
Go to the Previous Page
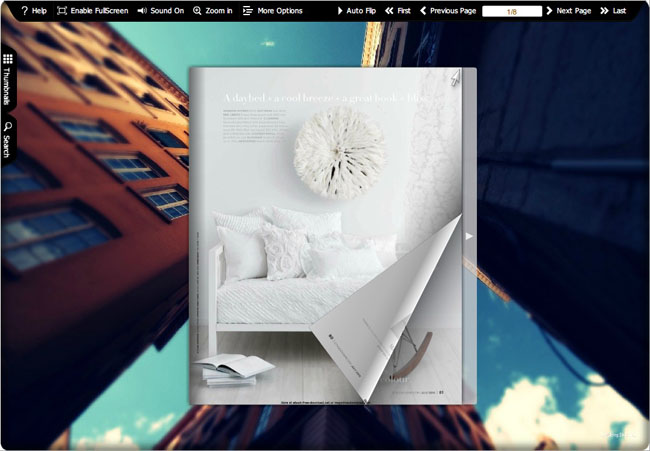(x=448, y=11)
